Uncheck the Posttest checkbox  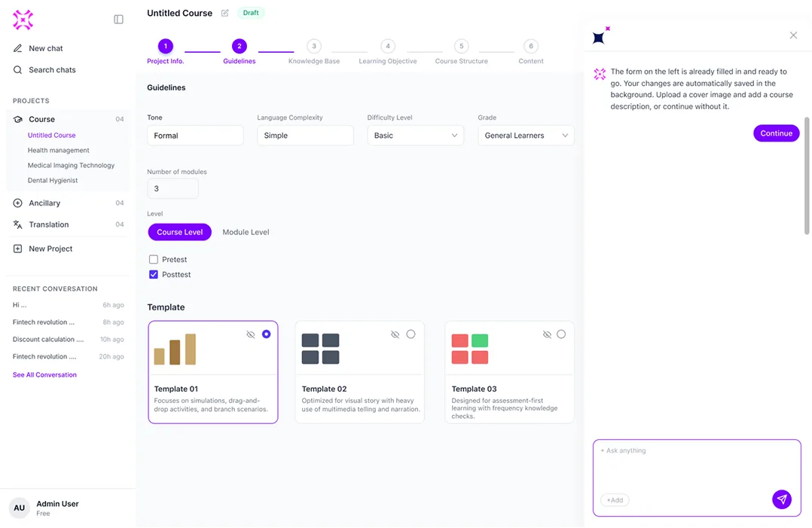click(154, 274)
